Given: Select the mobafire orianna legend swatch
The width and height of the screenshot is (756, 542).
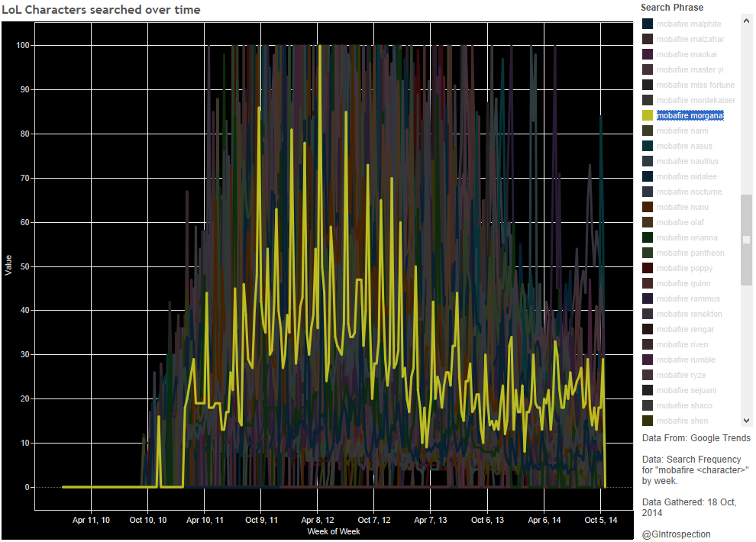Looking at the screenshot, I should [648, 237].
